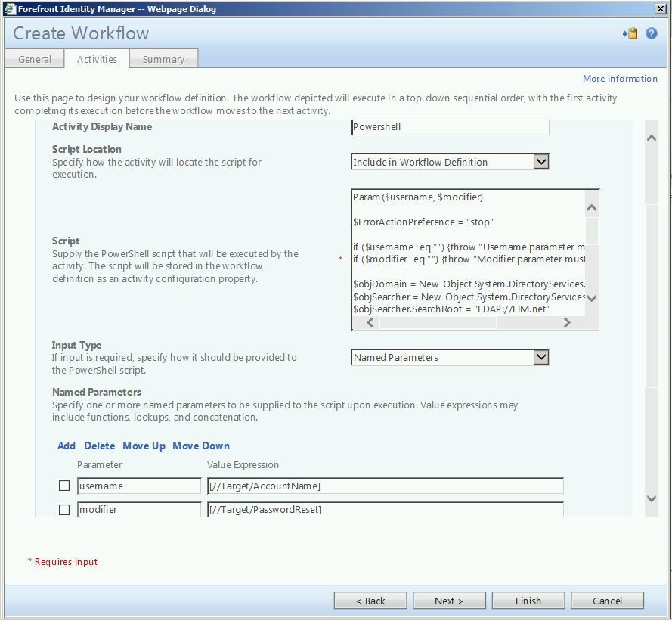The width and height of the screenshot is (672, 621).
Task: Tick the checkbox for the username parameter
Action: (64, 486)
